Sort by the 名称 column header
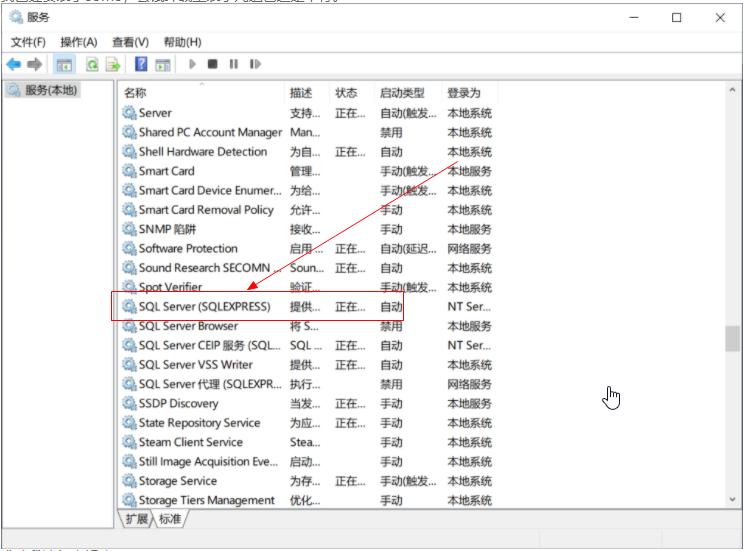The width and height of the screenshot is (743, 551). pos(135,93)
